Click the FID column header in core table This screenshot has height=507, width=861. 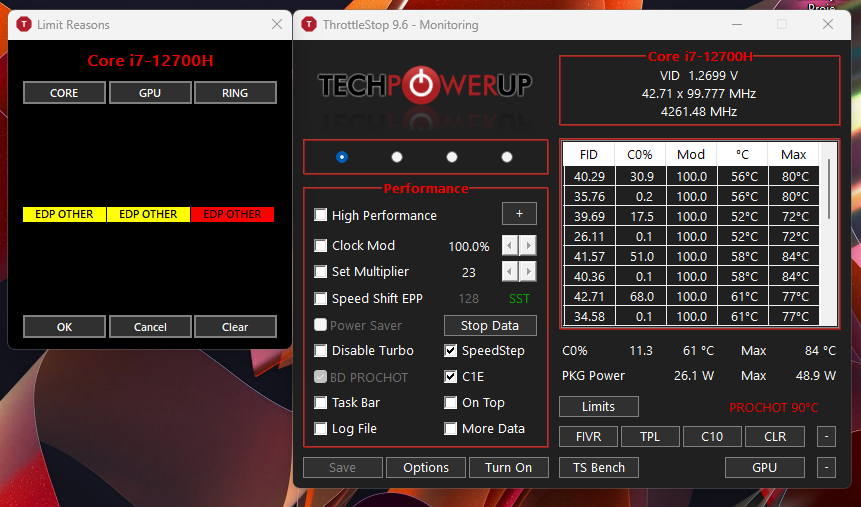coord(589,154)
